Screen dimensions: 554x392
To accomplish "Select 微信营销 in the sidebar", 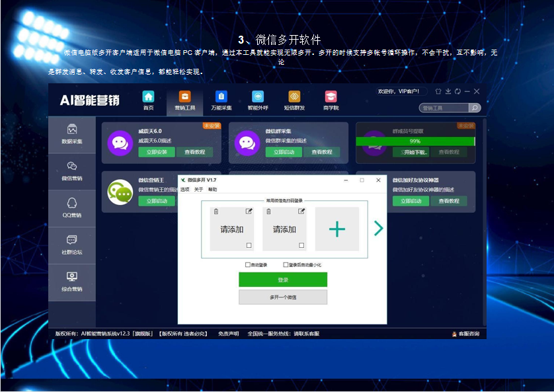I will (72, 172).
